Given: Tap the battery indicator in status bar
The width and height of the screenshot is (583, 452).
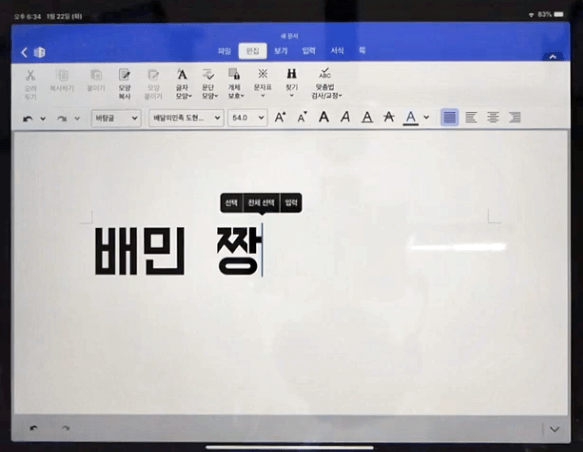Looking at the screenshot, I should [559, 14].
